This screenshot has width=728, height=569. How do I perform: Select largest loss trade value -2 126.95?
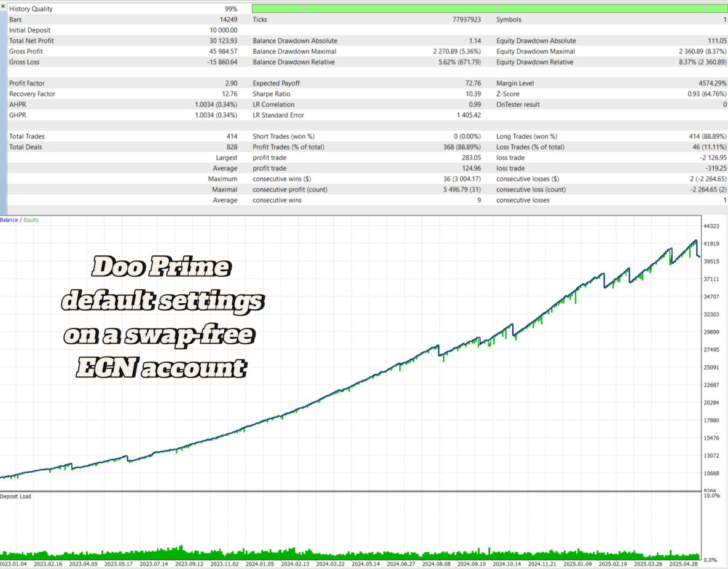point(713,158)
